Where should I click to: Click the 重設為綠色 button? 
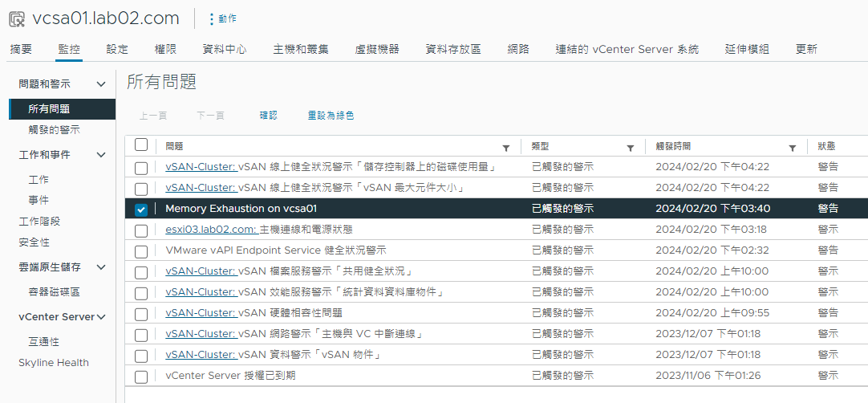pyautogui.click(x=331, y=116)
